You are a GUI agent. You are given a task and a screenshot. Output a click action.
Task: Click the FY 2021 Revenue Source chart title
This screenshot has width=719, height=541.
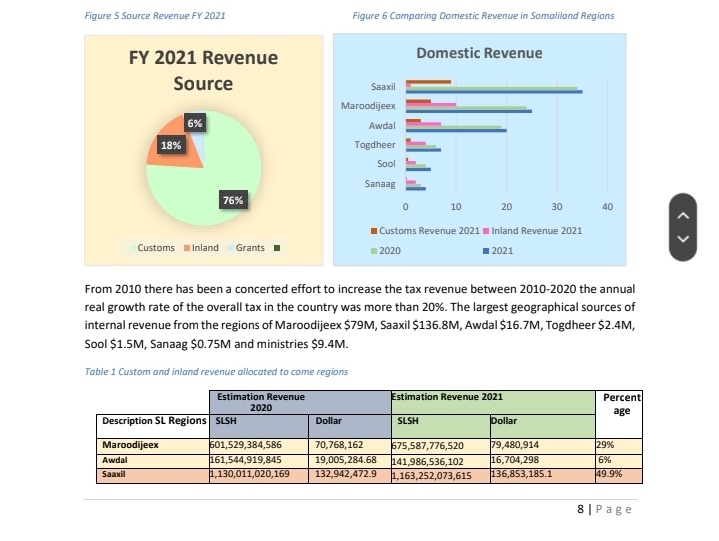pos(203,70)
